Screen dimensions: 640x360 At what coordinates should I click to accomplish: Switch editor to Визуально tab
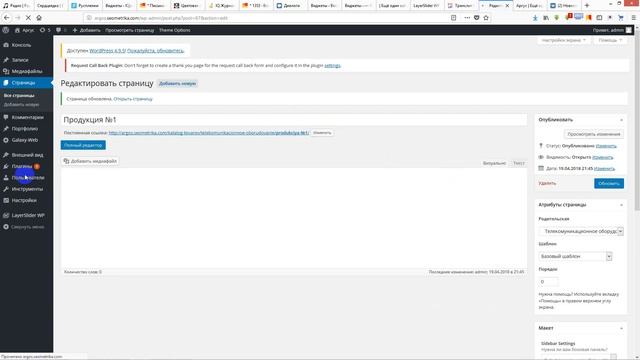point(494,163)
